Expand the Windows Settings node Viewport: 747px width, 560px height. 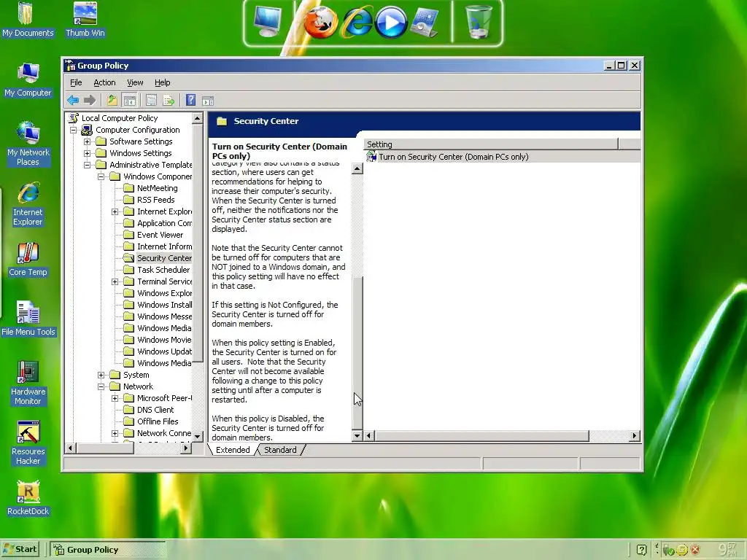click(87, 153)
